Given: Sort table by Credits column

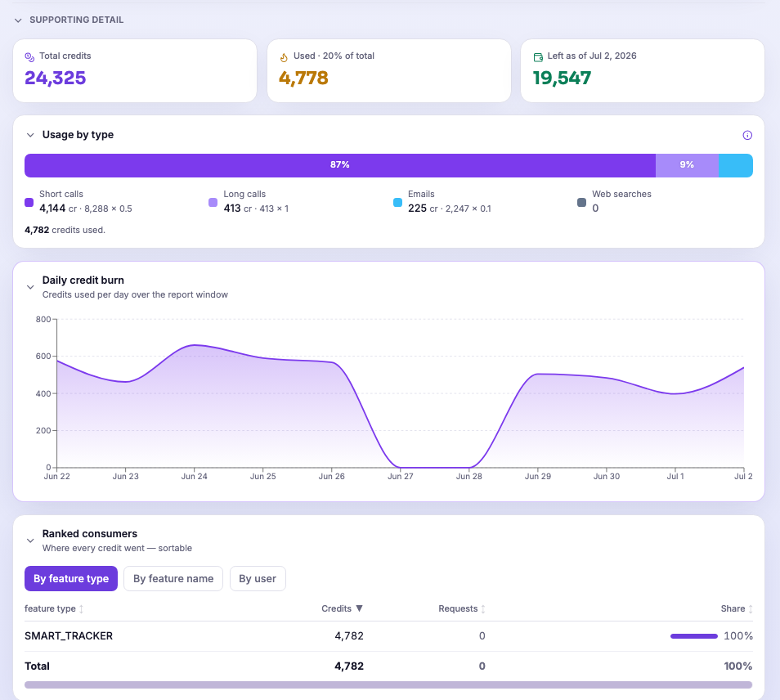Looking at the screenshot, I should 343,608.
